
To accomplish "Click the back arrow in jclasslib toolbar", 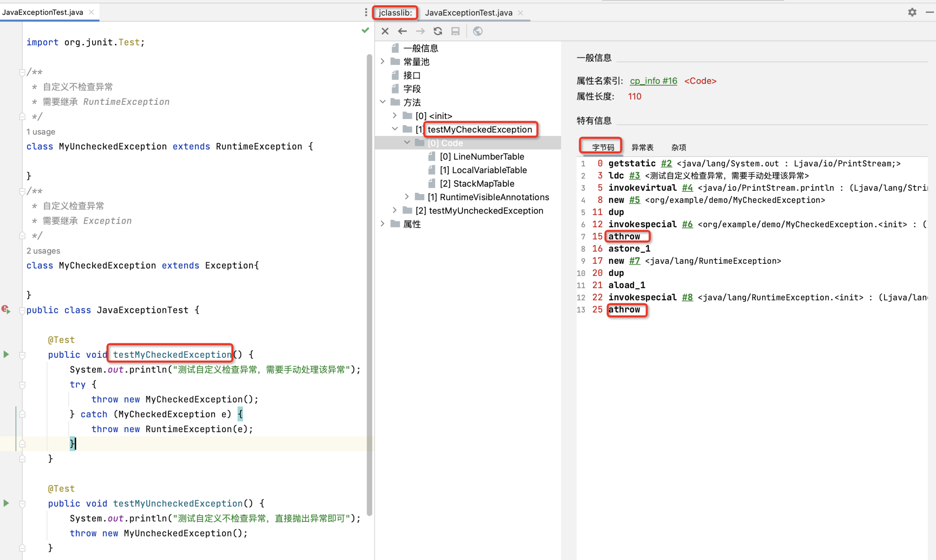I will pos(402,31).
